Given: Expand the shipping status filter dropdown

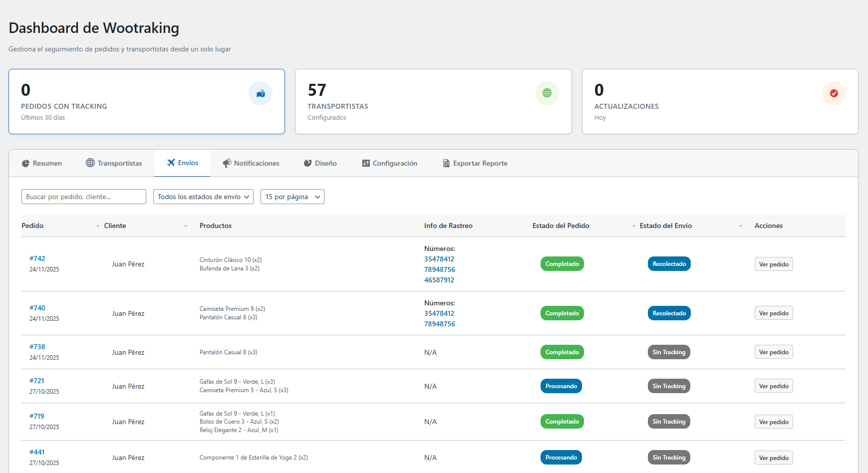Looking at the screenshot, I should point(203,197).
